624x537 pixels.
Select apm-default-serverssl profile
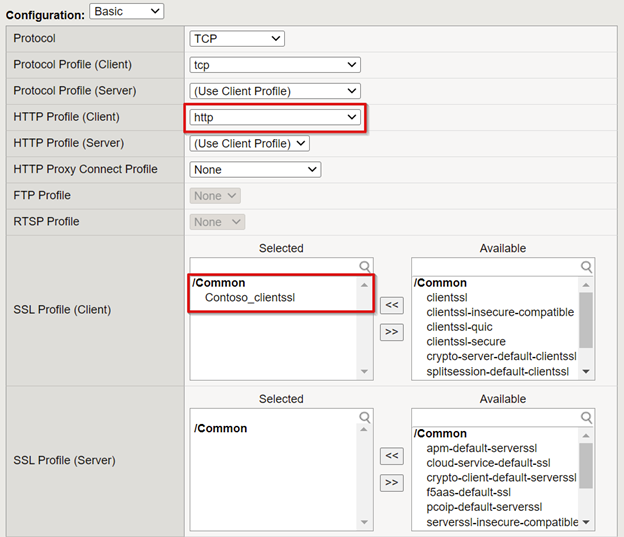click(x=482, y=448)
